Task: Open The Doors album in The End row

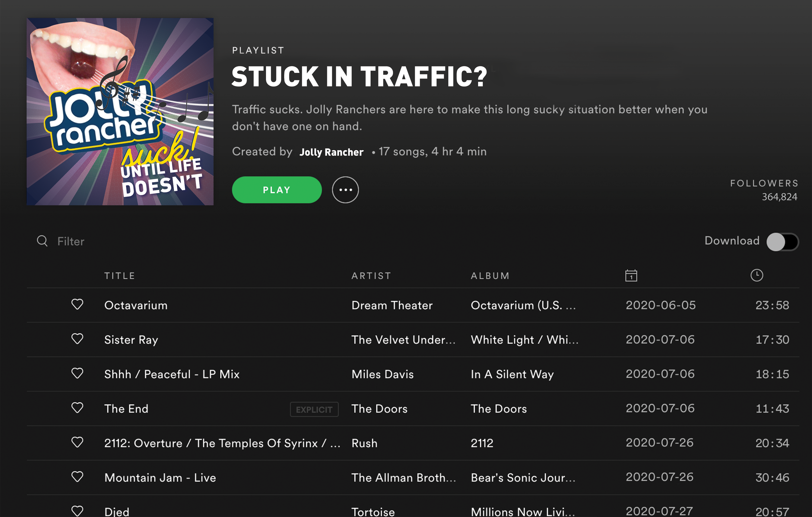Action: 499,409
